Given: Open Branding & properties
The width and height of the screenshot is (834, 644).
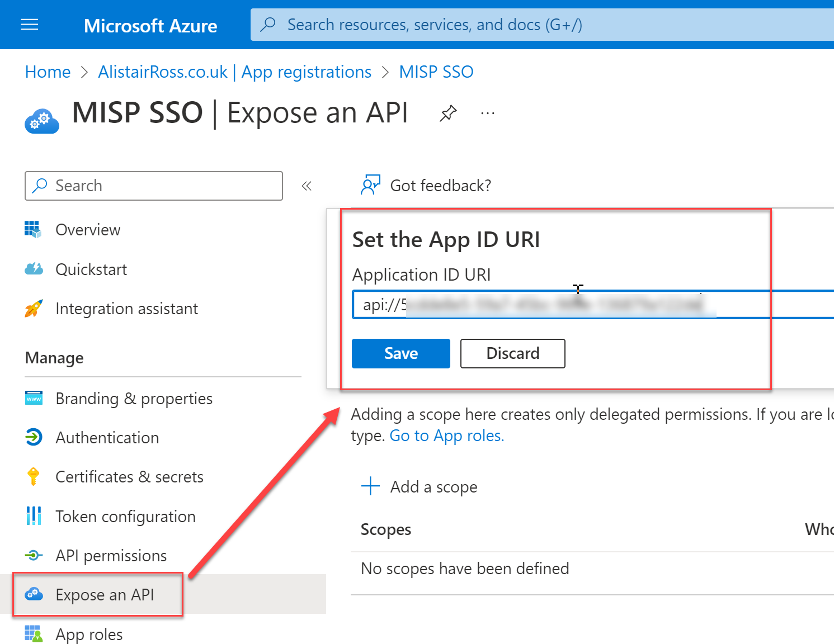Looking at the screenshot, I should [x=134, y=399].
